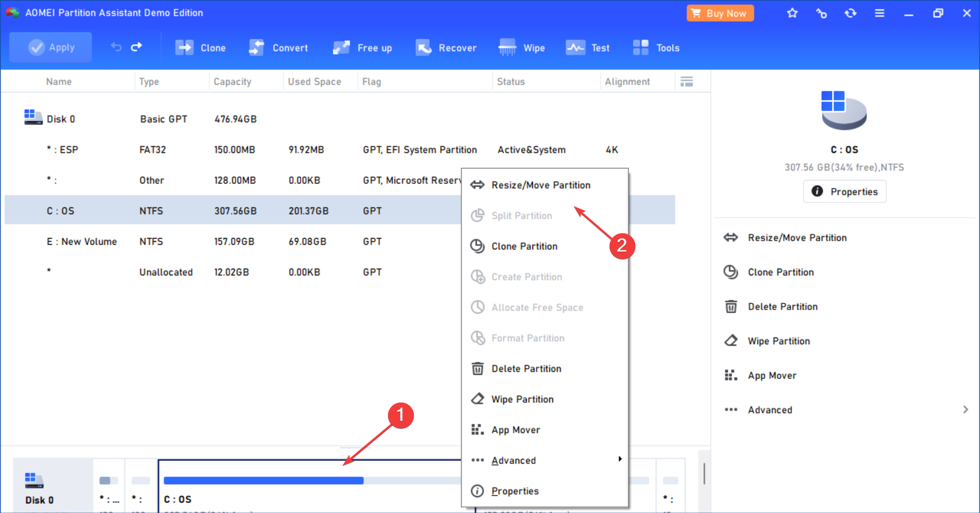Open the hamburger menu in the title bar

[879, 13]
